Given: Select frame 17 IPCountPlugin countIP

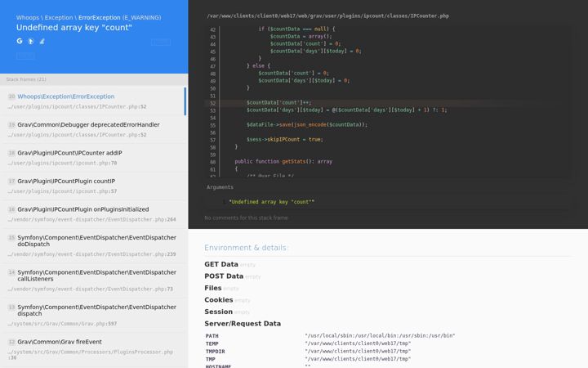Looking at the screenshot, I should point(92,186).
